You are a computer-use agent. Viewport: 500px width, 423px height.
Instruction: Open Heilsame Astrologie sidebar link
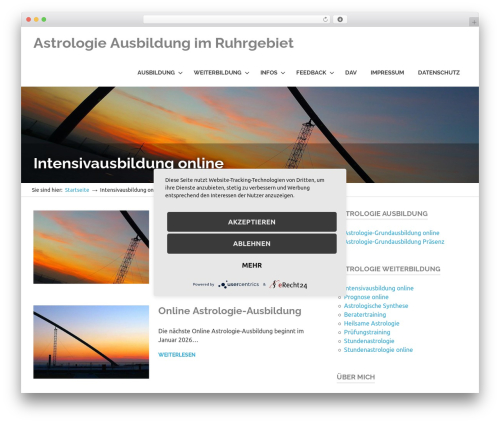point(371,323)
